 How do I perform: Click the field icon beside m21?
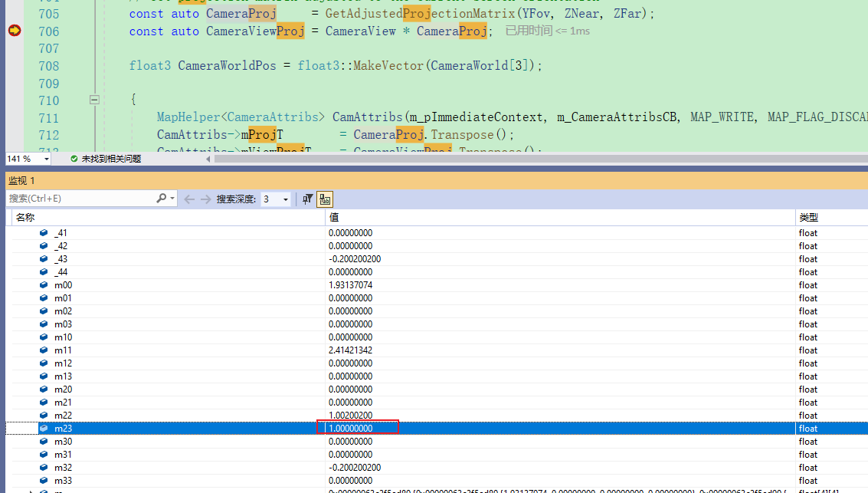click(44, 403)
